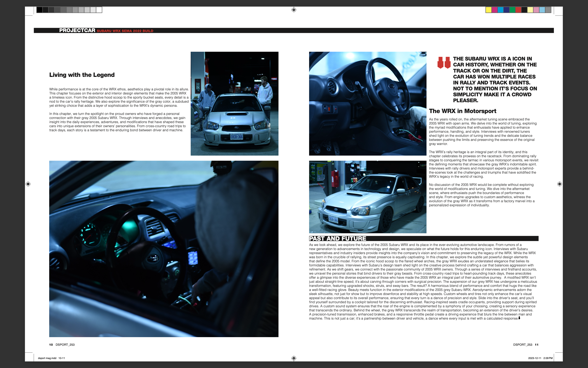The width and height of the screenshot is (588, 368).
Task: Click the 'The WRX in Motorsport' heading
Action: click(x=463, y=111)
